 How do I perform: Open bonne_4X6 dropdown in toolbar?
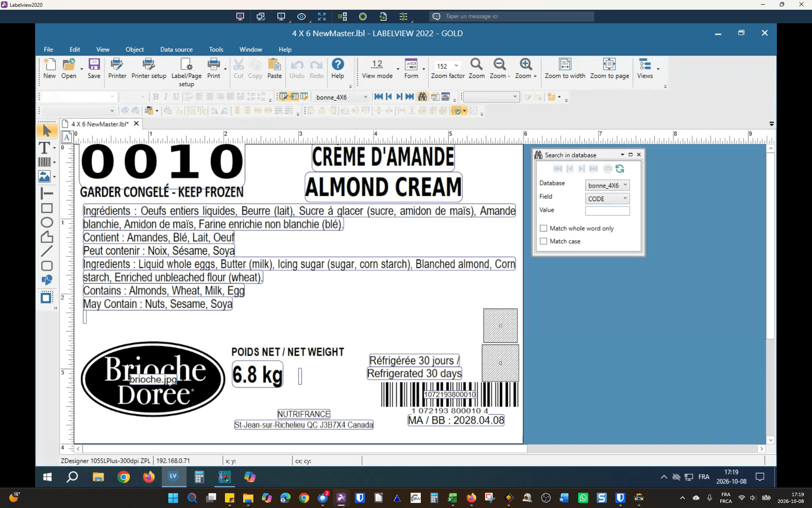pos(365,97)
